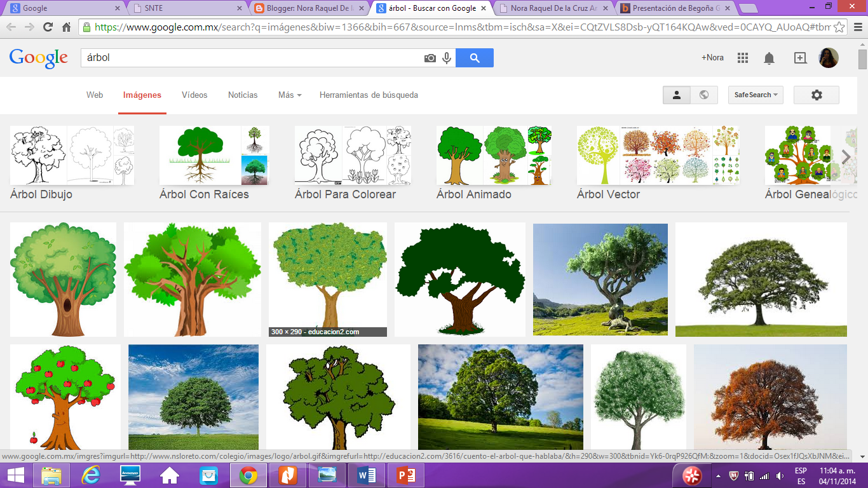Open the educacion2.com 300 × 290 tree image

click(328, 280)
